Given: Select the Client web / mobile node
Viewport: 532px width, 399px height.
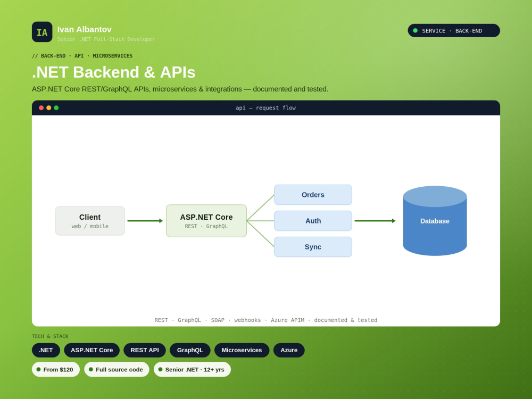Looking at the screenshot, I should 90,221.
